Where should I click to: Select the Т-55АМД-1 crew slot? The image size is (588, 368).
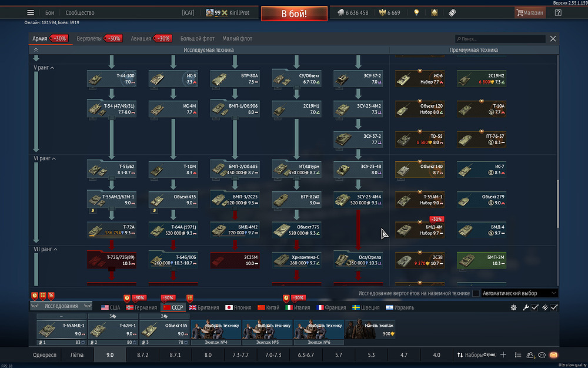tap(62, 329)
